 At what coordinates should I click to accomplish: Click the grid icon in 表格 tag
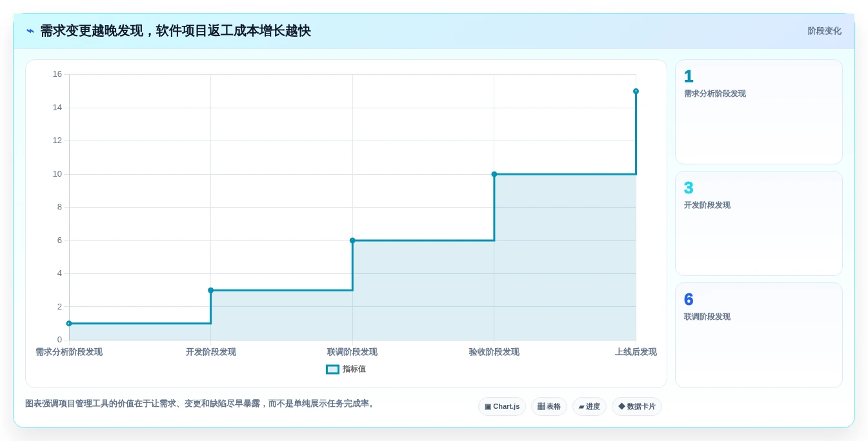[541, 407]
